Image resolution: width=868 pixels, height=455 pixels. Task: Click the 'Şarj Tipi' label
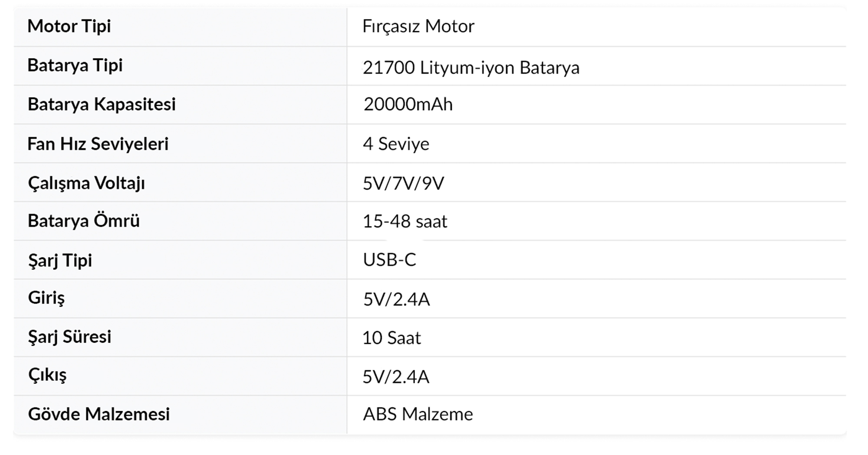60,260
